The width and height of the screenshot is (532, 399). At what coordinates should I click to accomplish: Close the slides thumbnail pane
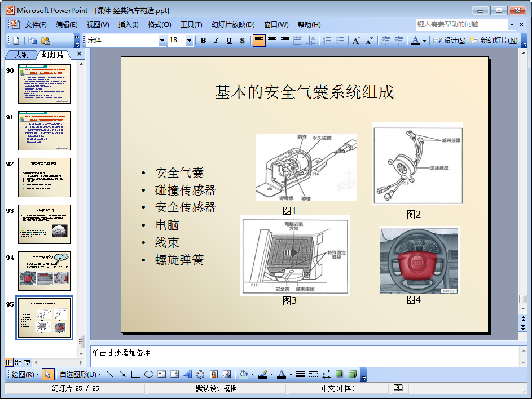79,54
